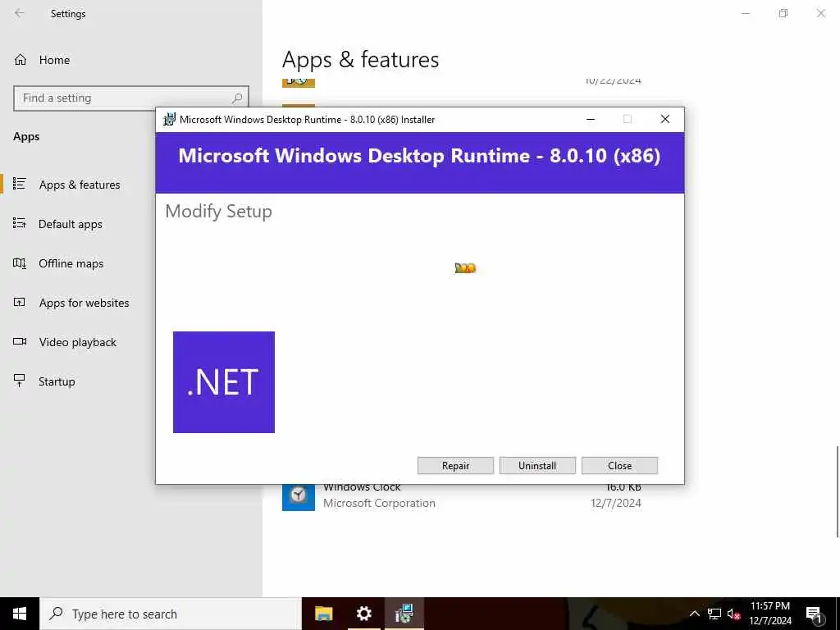Screen dimensions: 840x630
Task: Click the Modify Setup heading text
Action: [218, 211]
